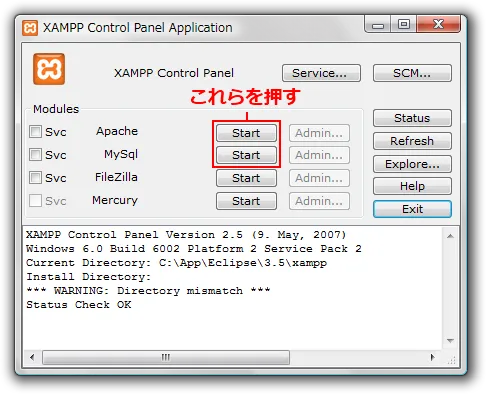
Task: Click the "Modules" group label
Action: (56, 109)
